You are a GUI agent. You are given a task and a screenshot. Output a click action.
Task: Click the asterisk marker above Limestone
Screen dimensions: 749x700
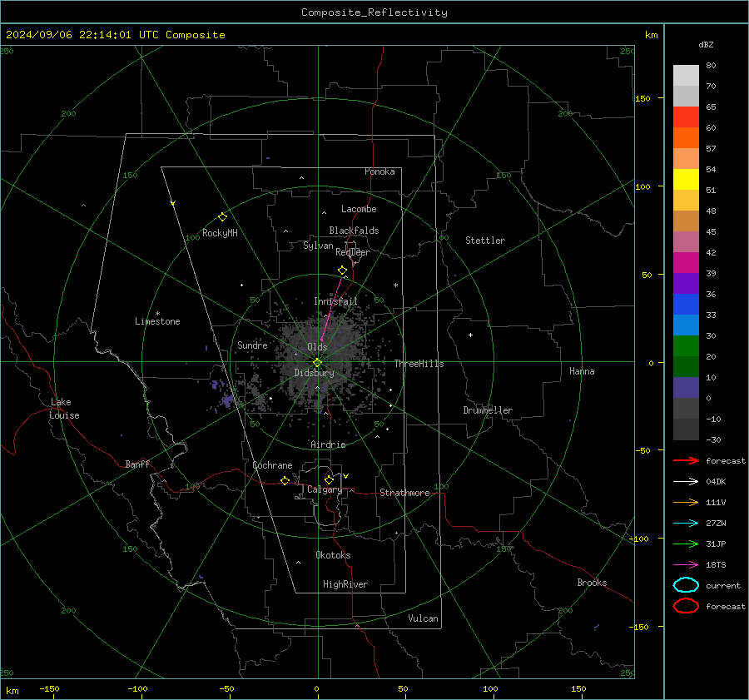coord(157,314)
